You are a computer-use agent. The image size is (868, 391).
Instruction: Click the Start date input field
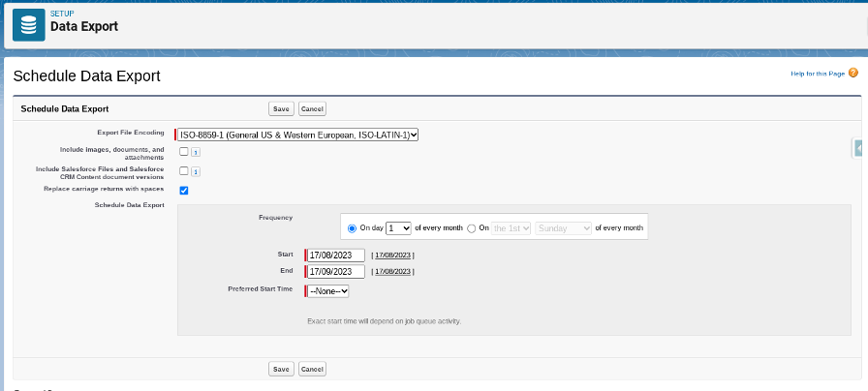tap(336, 255)
